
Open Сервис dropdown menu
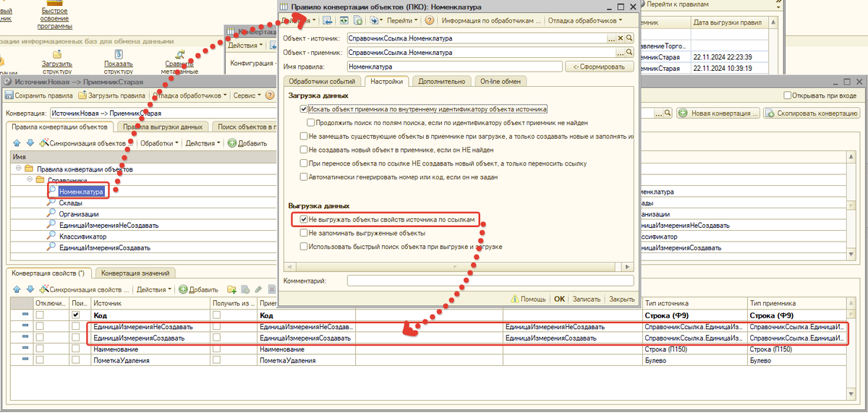247,95
